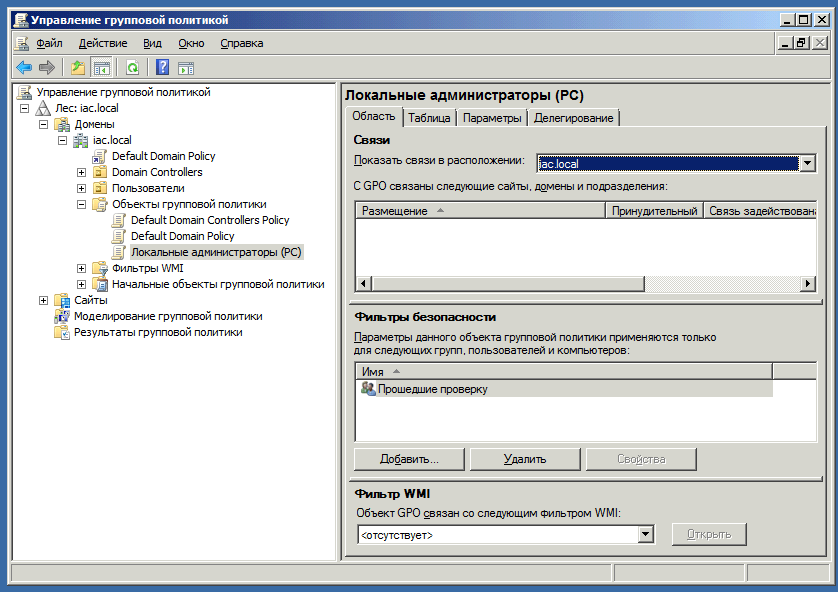Click the Back arrow in toolbar
838x592 pixels.
tap(24, 67)
